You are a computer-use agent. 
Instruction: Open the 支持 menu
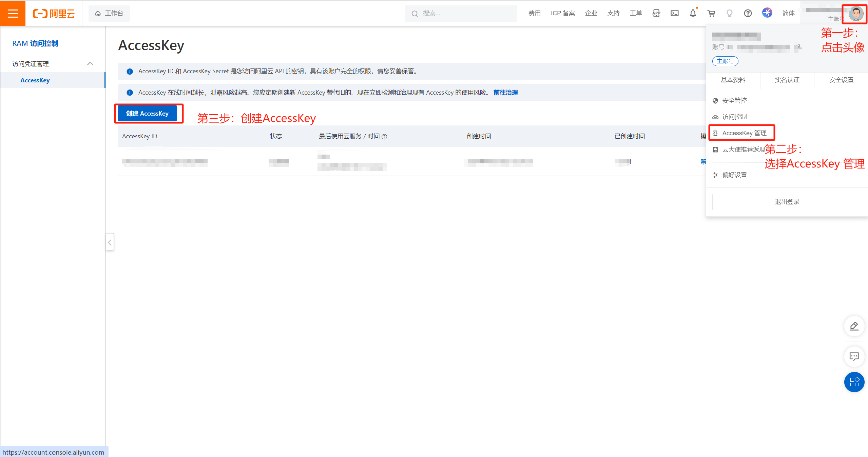613,13
